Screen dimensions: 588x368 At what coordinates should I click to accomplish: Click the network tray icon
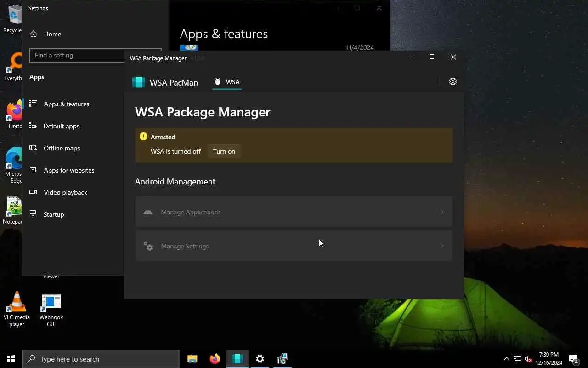tap(518, 359)
